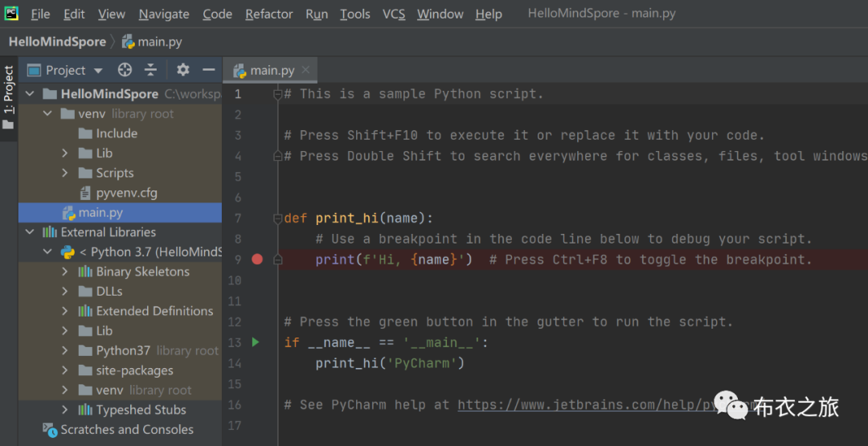Toggle the red breakpoint on line 9
868x446 pixels.
pos(257,259)
